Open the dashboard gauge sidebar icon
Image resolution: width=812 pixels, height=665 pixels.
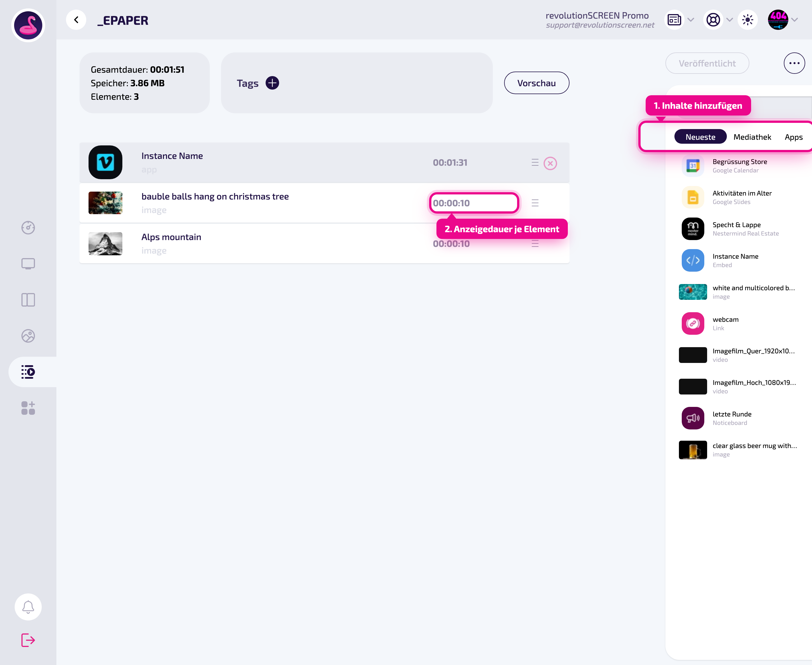[28, 228]
